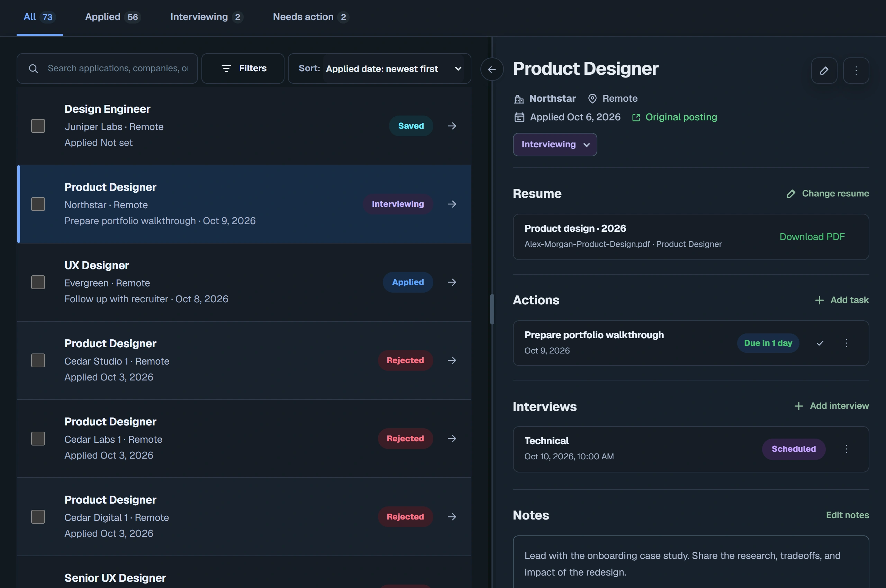Image resolution: width=886 pixels, height=588 pixels.
Task: Click the list scrollbar handle
Action: coord(492,309)
